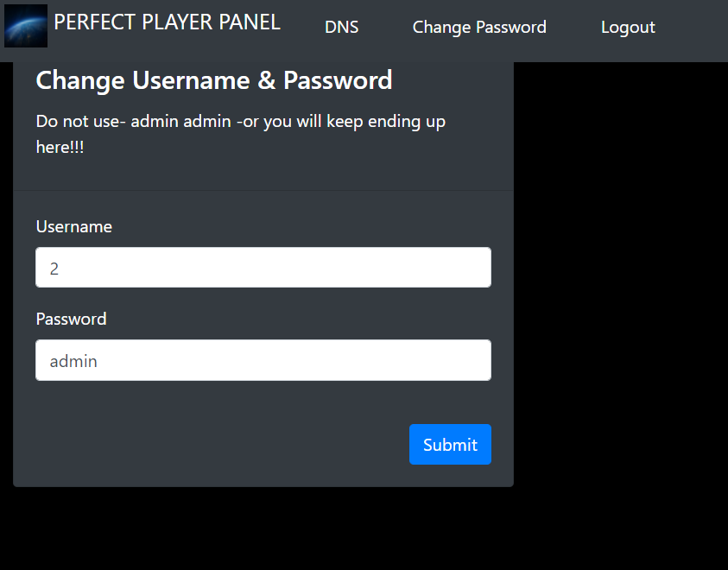728x570 pixels.
Task: Click the card footer area left of Submit
Action: (216, 445)
